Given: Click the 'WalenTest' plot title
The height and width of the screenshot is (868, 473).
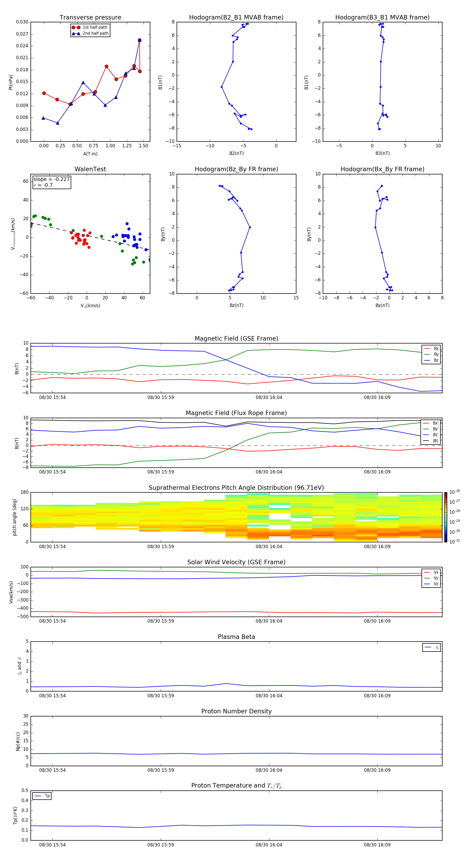Looking at the screenshot, I should point(90,169).
